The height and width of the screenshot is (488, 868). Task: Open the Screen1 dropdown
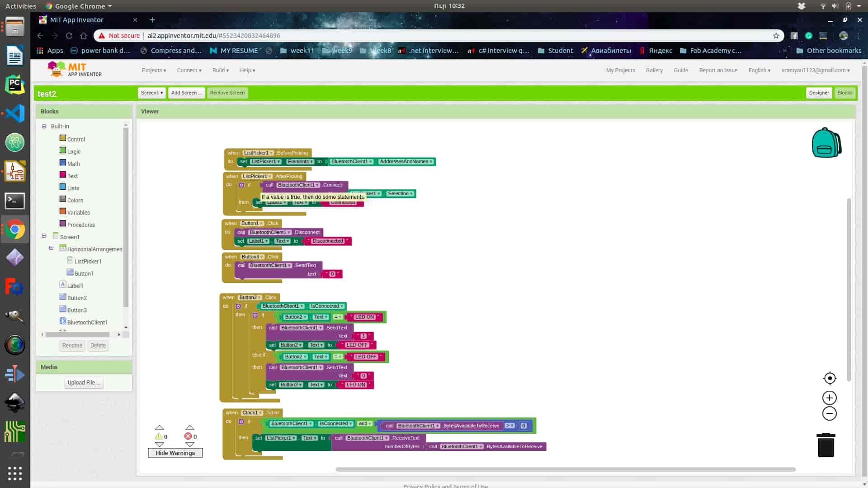151,93
